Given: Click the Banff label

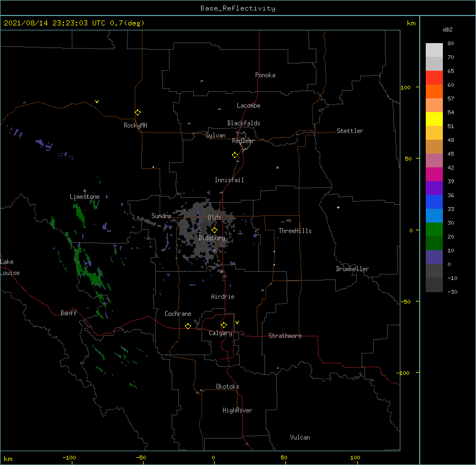Looking at the screenshot, I should (x=68, y=313).
